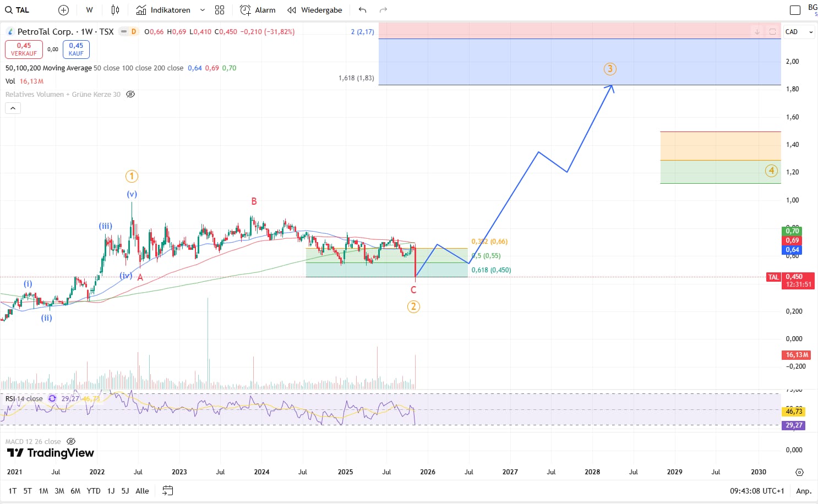This screenshot has height=504, width=818.
Task: Toggle the Anp. price scale adjustment
Action: coord(804,491)
